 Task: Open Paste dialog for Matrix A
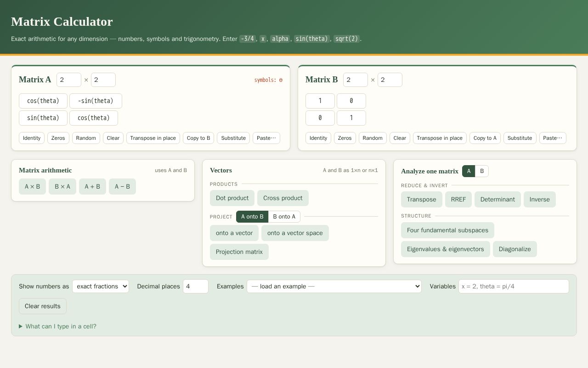point(266,138)
